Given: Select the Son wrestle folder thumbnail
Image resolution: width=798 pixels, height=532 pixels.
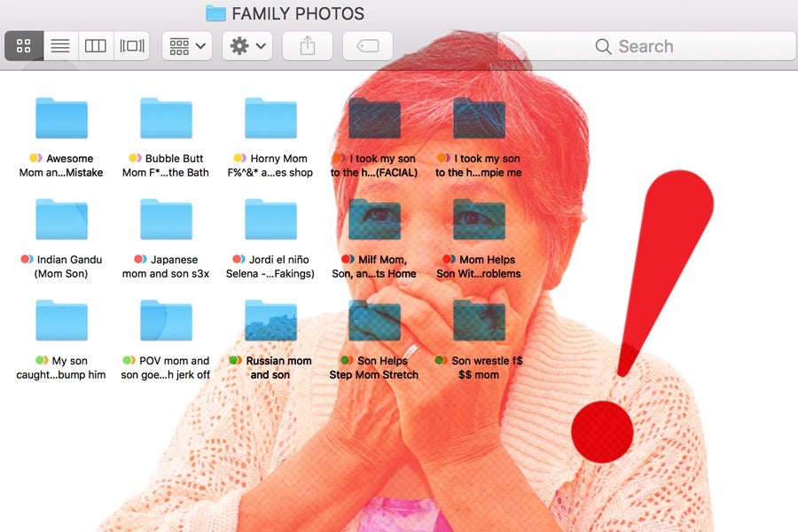Looking at the screenshot, I should point(478,319).
